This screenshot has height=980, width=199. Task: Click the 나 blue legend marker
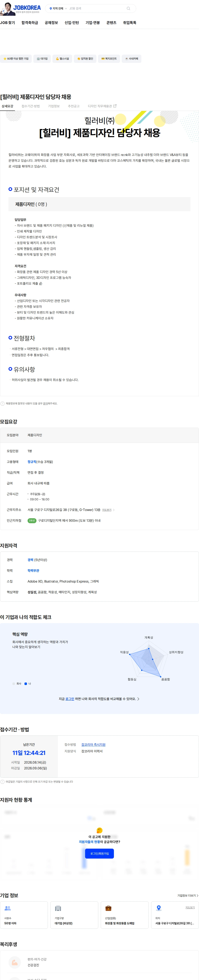click(x=26, y=684)
